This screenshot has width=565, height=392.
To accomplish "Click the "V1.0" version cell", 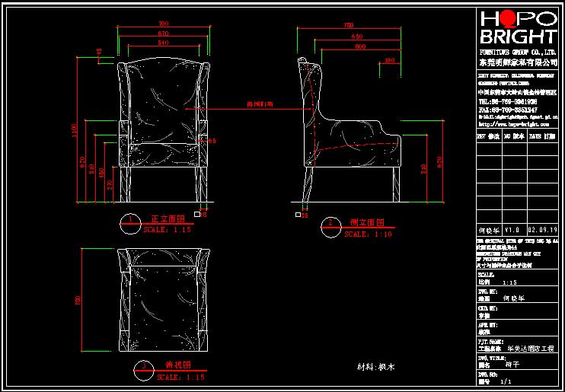I will coord(512,230).
